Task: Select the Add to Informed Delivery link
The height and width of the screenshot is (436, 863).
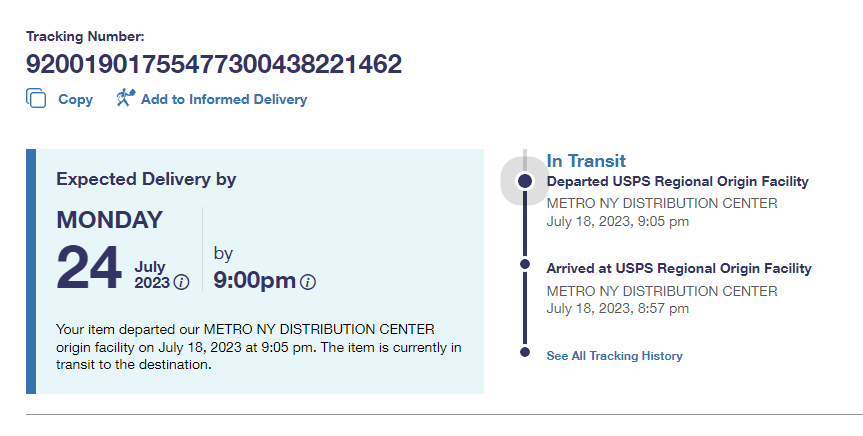Action: click(x=223, y=100)
